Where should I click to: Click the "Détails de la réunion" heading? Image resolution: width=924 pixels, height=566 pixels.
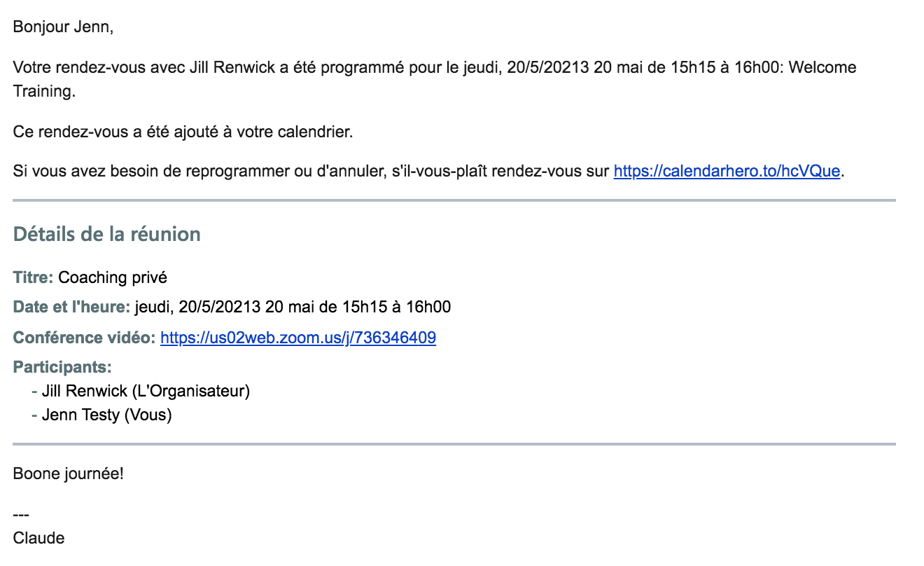[x=107, y=234]
